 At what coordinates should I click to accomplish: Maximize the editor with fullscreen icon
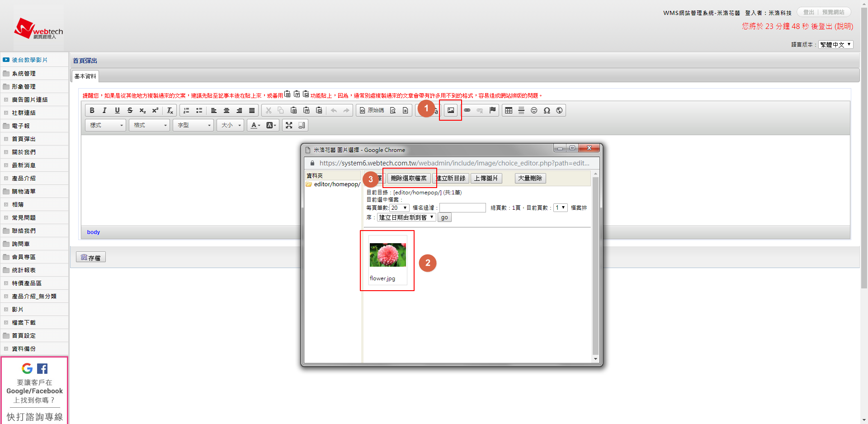click(289, 125)
